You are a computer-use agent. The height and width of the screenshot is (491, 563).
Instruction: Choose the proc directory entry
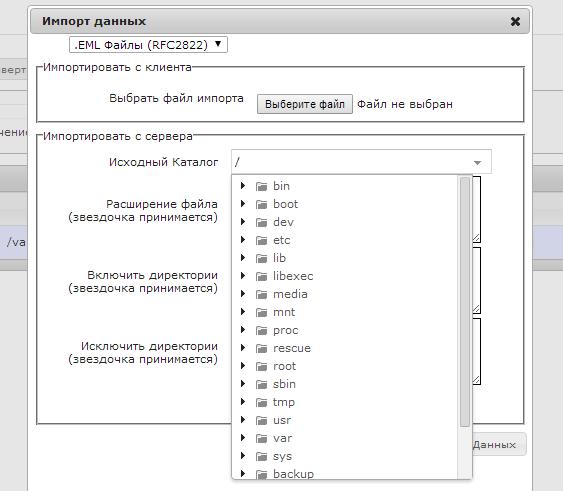(x=285, y=330)
